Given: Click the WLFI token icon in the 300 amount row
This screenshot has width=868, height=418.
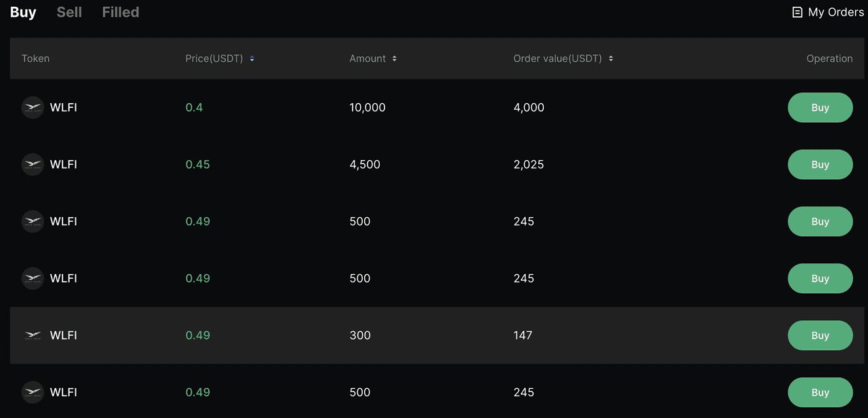Looking at the screenshot, I should 33,335.
